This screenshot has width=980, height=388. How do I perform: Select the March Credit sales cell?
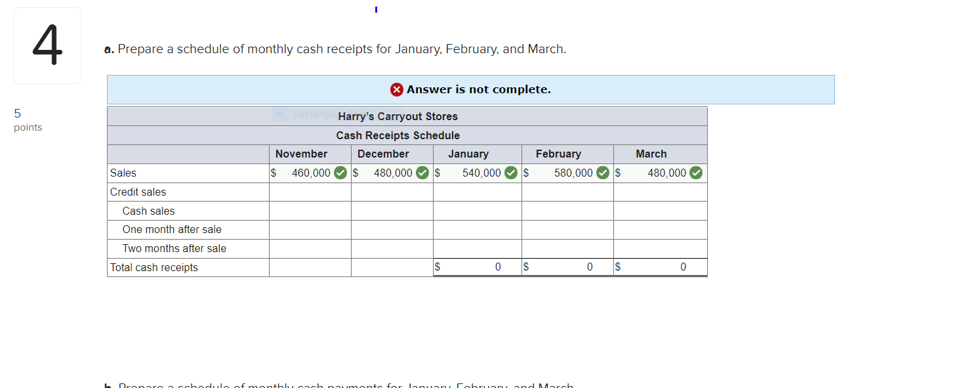661,192
